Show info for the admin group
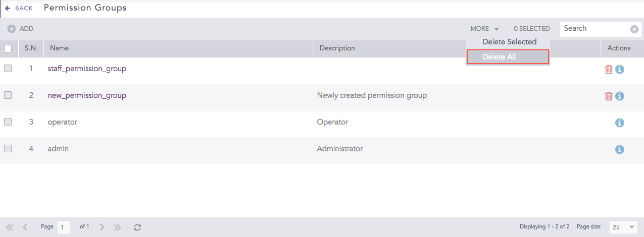 [620, 149]
